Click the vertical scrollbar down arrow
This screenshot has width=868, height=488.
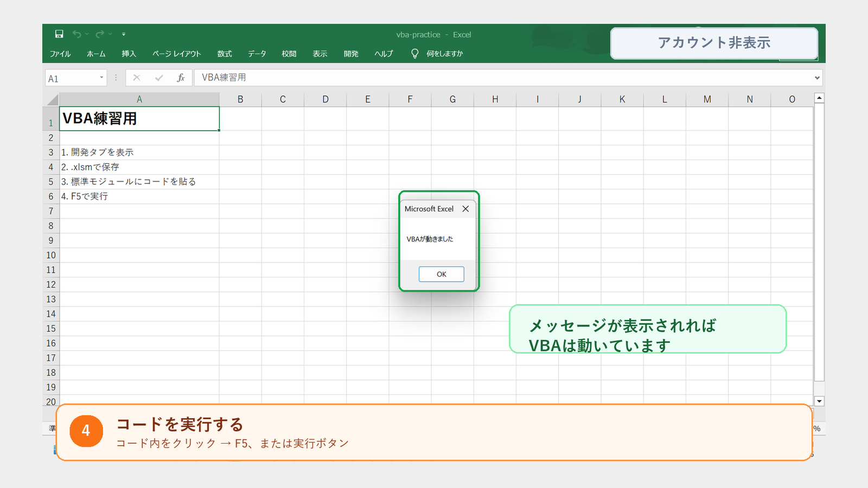(820, 401)
